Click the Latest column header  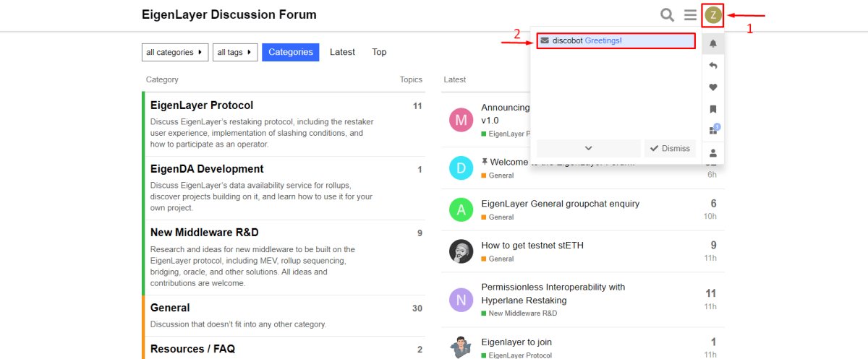pos(455,79)
